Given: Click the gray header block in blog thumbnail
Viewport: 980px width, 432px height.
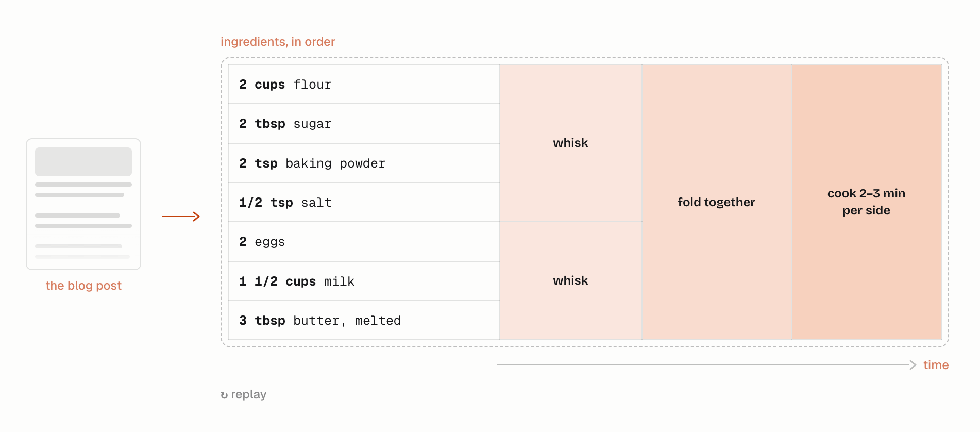Looking at the screenshot, I should [83, 162].
